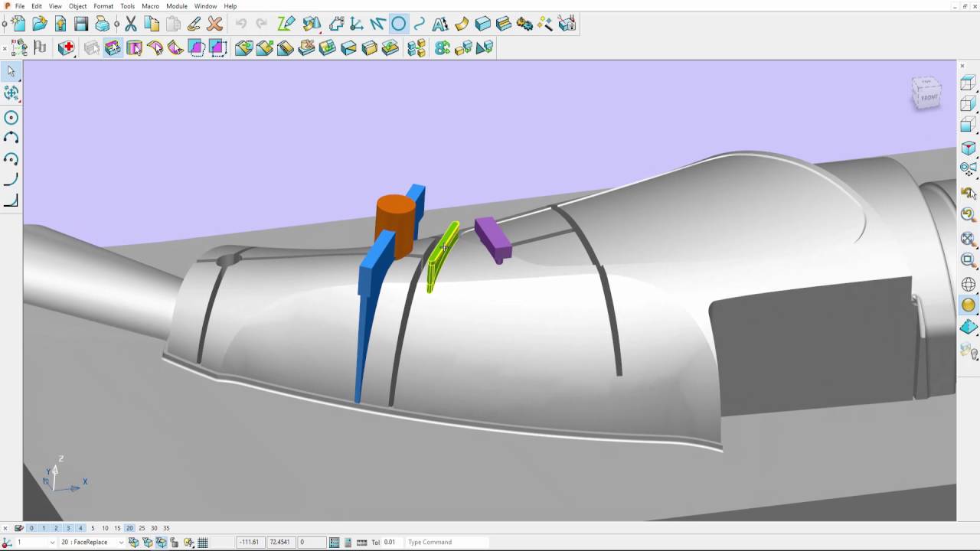Open the Text annotation tool

point(440,24)
